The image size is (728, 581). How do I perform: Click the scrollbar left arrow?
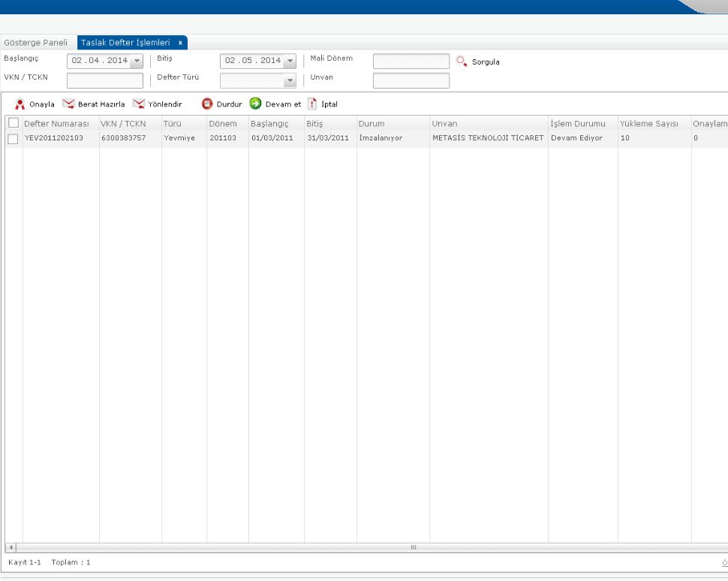(x=11, y=547)
